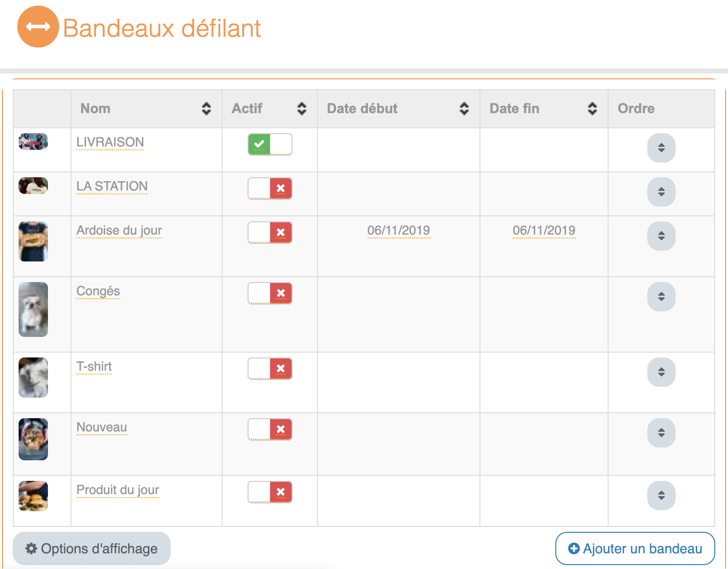Turn on the Congés active switch

270,293
